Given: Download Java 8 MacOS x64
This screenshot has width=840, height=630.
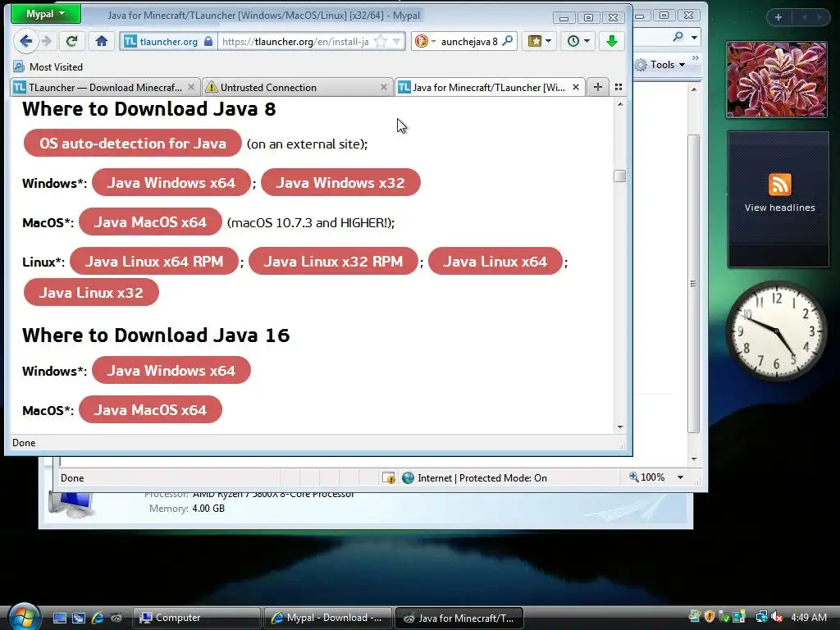Looking at the screenshot, I should [x=150, y=221].
